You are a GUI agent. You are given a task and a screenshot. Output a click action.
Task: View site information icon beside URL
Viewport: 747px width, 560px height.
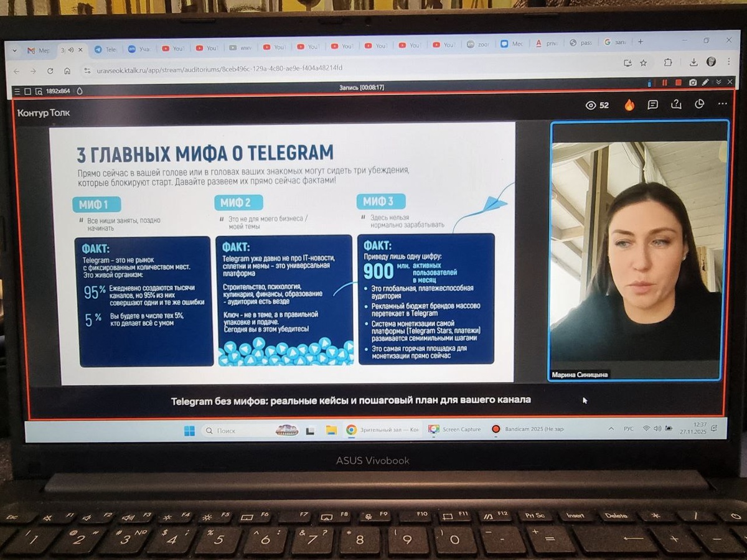pos(87,70)
